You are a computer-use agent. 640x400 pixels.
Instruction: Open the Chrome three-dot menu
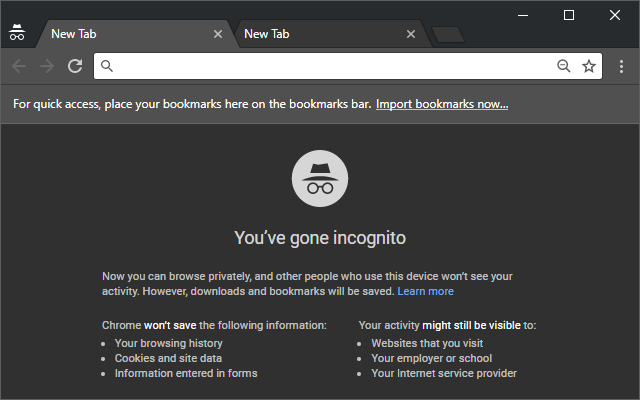click(x=621, y=67)
